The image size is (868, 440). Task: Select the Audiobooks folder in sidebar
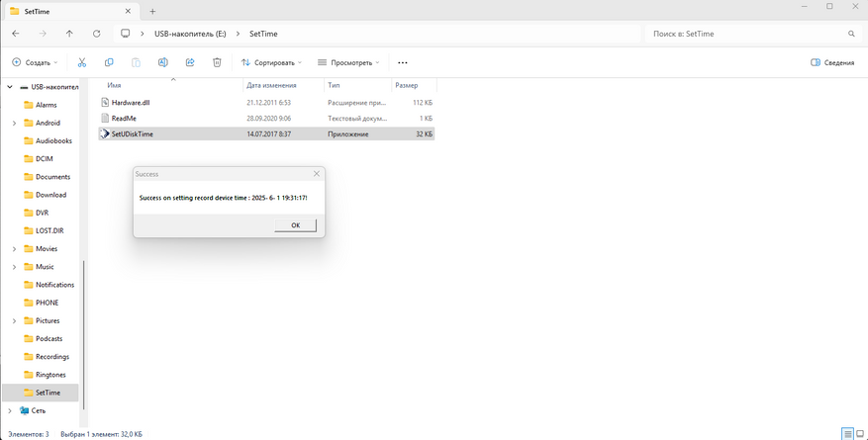[x=53, y=141]
